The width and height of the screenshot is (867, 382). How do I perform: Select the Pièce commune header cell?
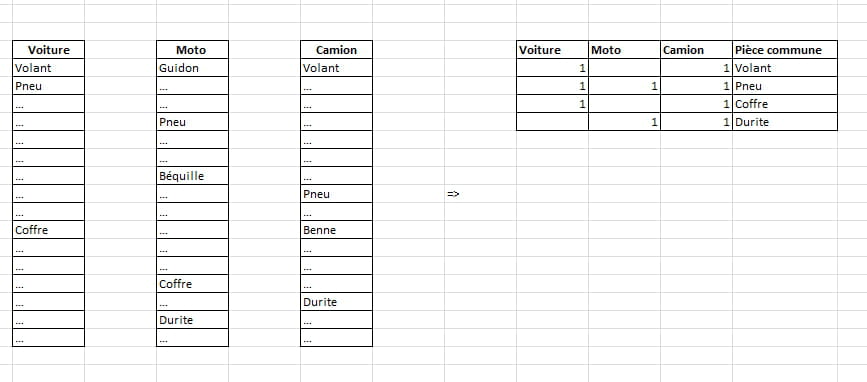785,50
